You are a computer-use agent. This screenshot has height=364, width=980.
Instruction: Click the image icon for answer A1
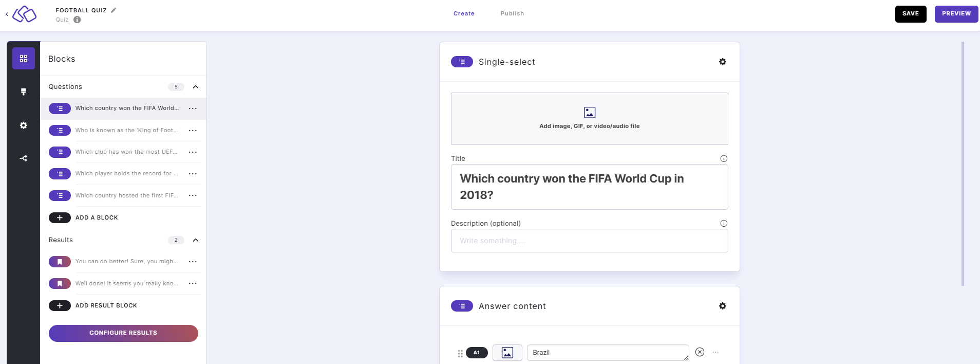pyautogui.click(x=507, y=353)
